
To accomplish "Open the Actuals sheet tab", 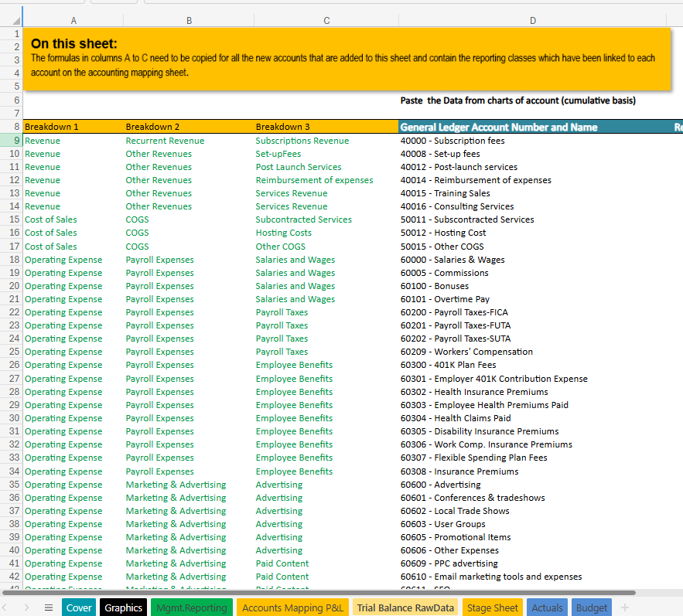I will click(x=547, y=607).
